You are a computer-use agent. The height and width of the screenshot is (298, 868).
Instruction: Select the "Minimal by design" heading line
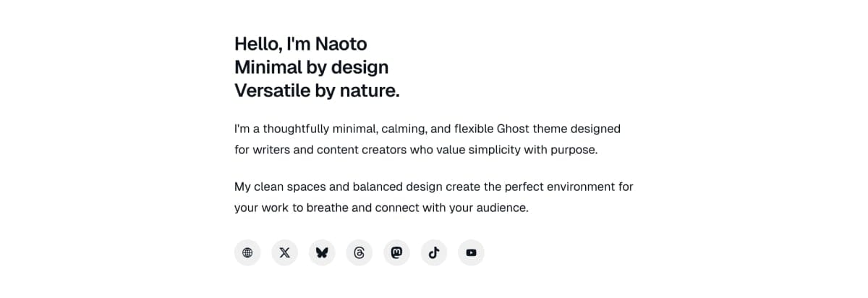pyautogui.click(x=311, y=67)
